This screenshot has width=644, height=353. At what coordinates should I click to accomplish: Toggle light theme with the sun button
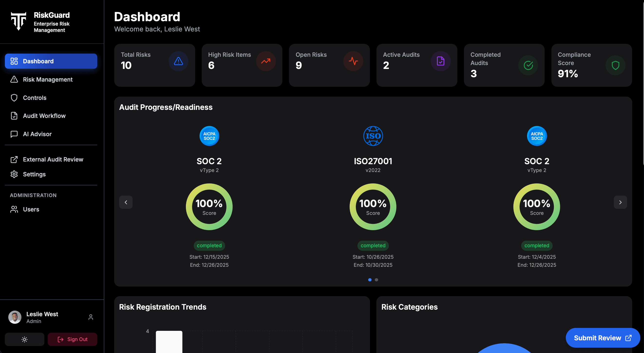click(25, 339)
